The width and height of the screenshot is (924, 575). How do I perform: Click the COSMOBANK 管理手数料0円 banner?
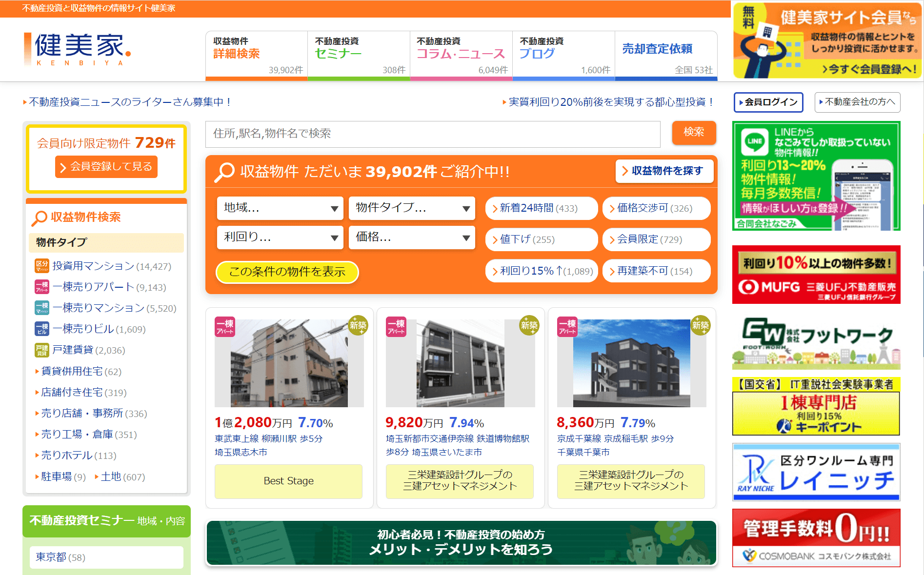(816, 538)
